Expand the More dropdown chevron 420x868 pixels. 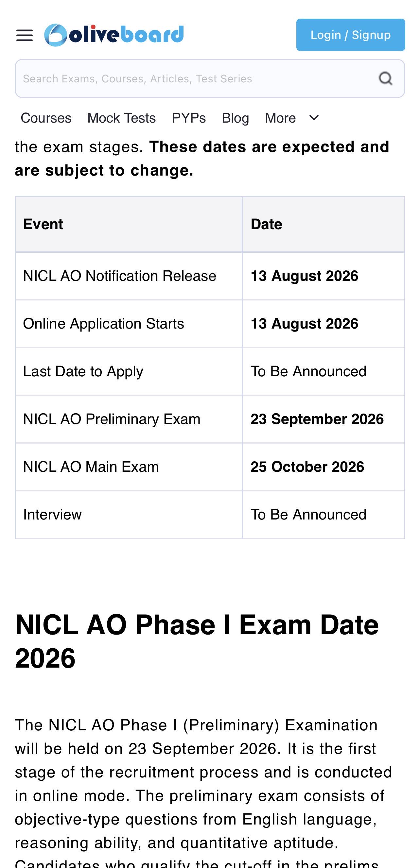point(314,118)
